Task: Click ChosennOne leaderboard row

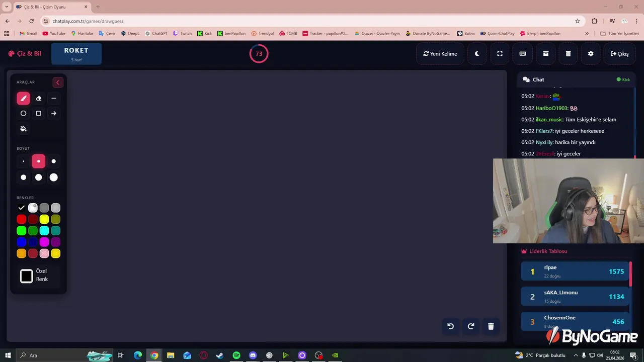Action: pos(575,322)
